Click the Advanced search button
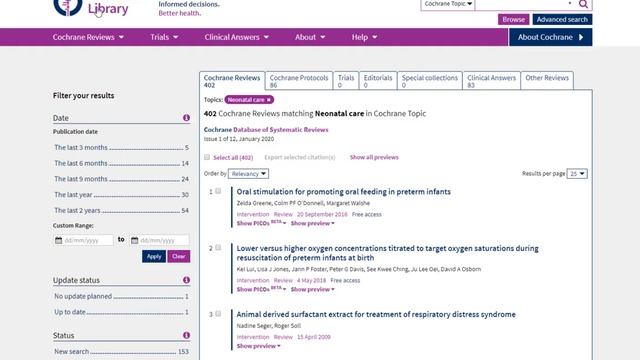This screenshot has width=640, height=360. pos(562,19)
